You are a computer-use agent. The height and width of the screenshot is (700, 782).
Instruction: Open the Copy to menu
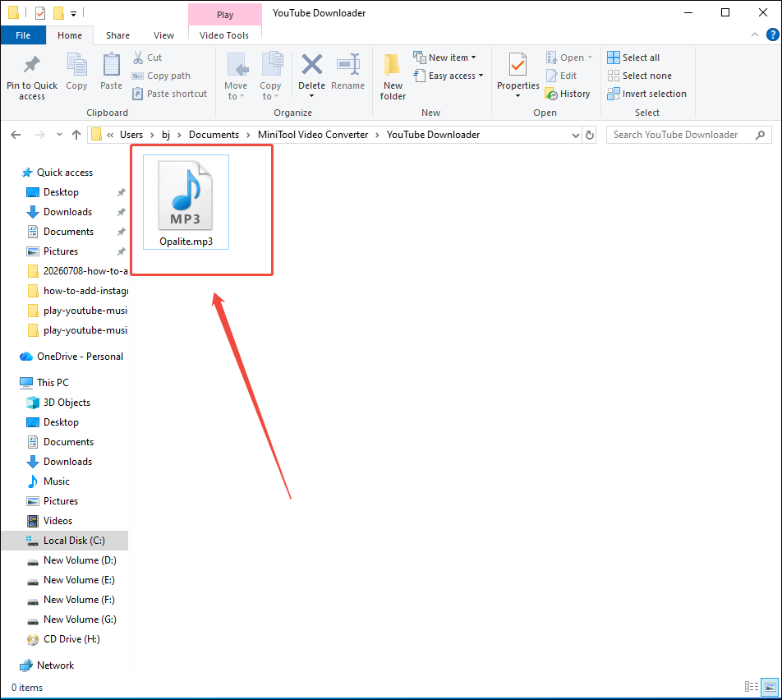[270, 76]
